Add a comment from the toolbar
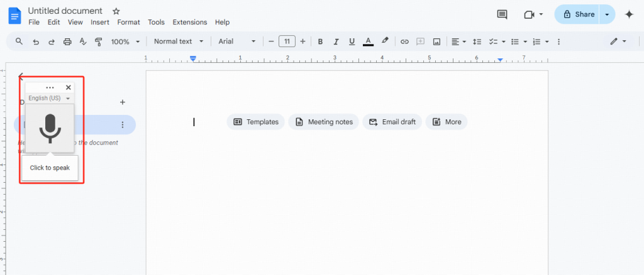644x275 pixels. [420, 41]
